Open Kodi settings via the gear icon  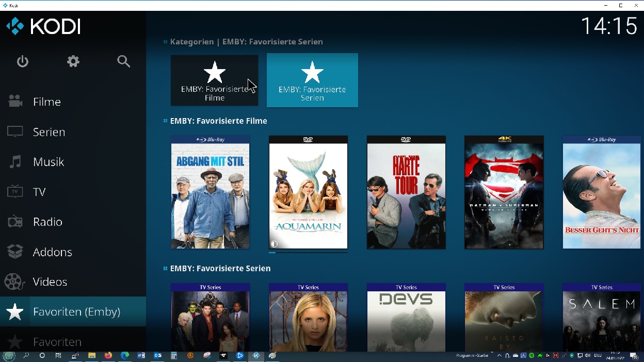point(73,61)
